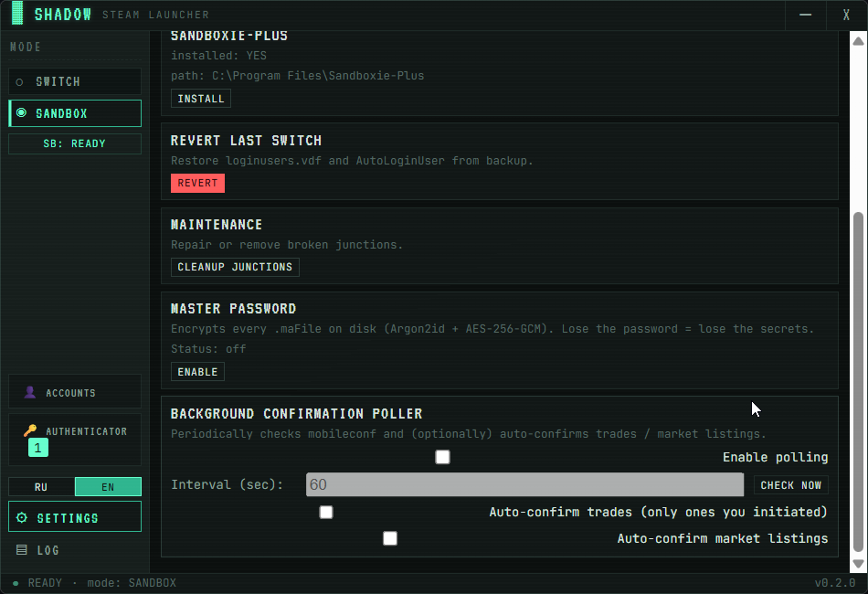868x594 pixels.
Task: Switch language to RU
Action: 41,486
